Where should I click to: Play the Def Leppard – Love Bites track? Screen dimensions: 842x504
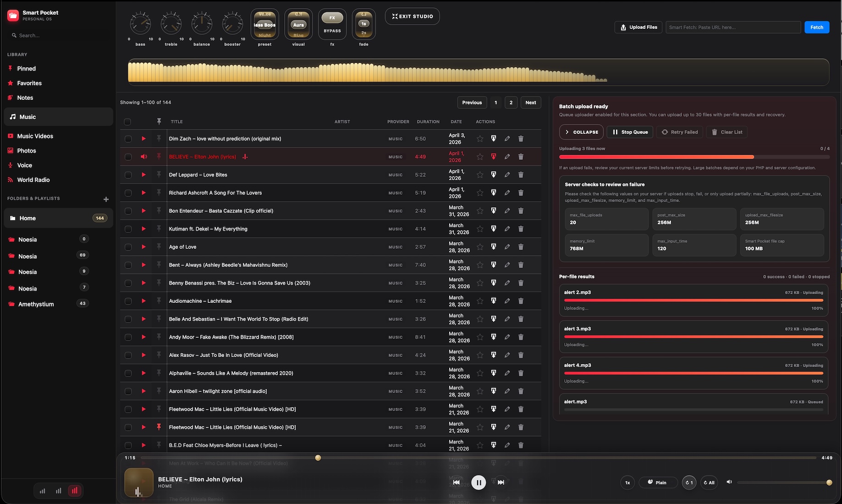pos(143,175)
